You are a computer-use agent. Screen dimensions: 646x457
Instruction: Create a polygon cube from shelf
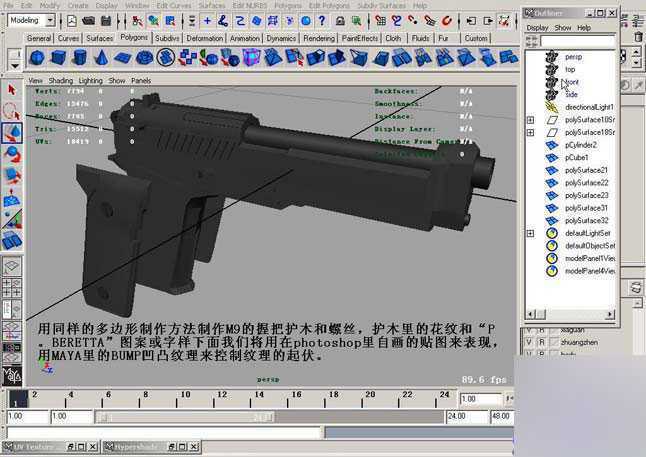[59, 57]
